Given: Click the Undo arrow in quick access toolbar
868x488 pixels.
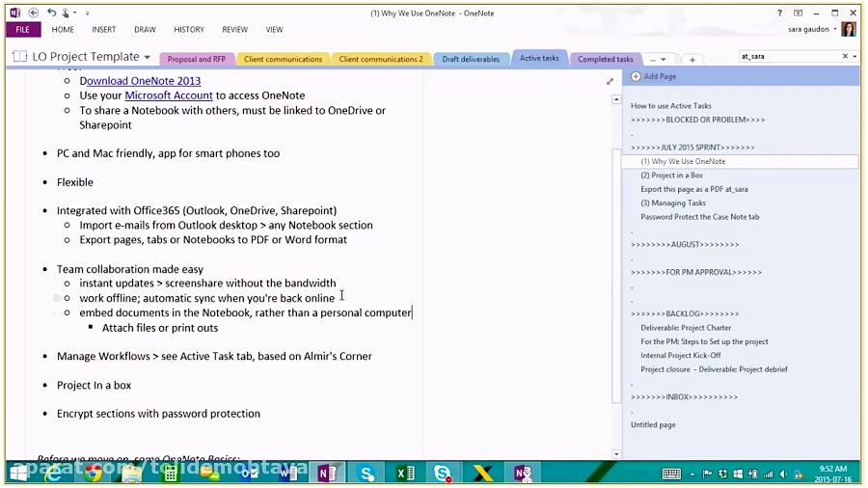Looking at the screenshot, I should pyautogui.click(x=51, y=13).
